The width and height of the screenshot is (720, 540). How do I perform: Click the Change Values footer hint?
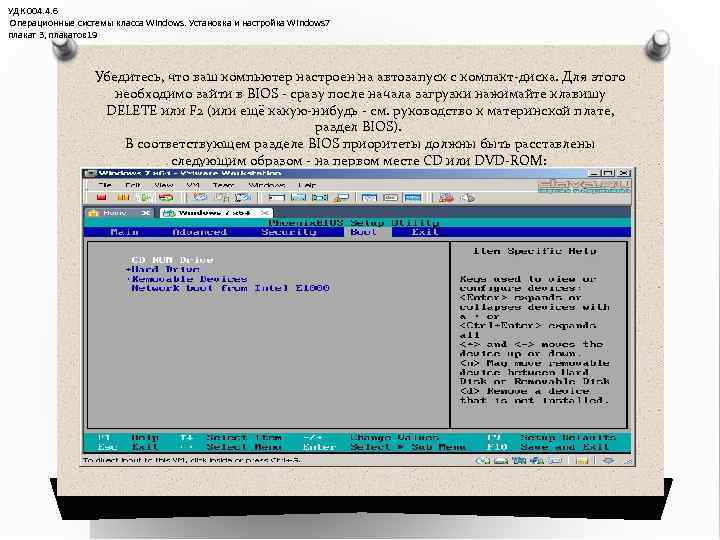(394, 438)
